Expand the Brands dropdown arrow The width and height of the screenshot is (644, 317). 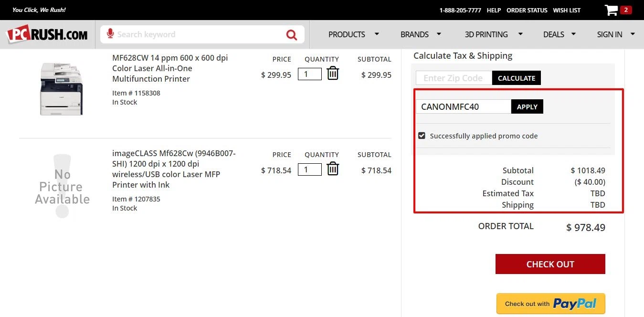coord(439,34)
